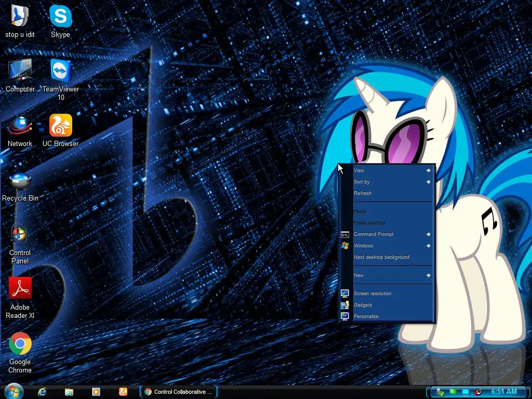
Task: Choose Screen resolution entry
Action: click(x=387, y=294)
